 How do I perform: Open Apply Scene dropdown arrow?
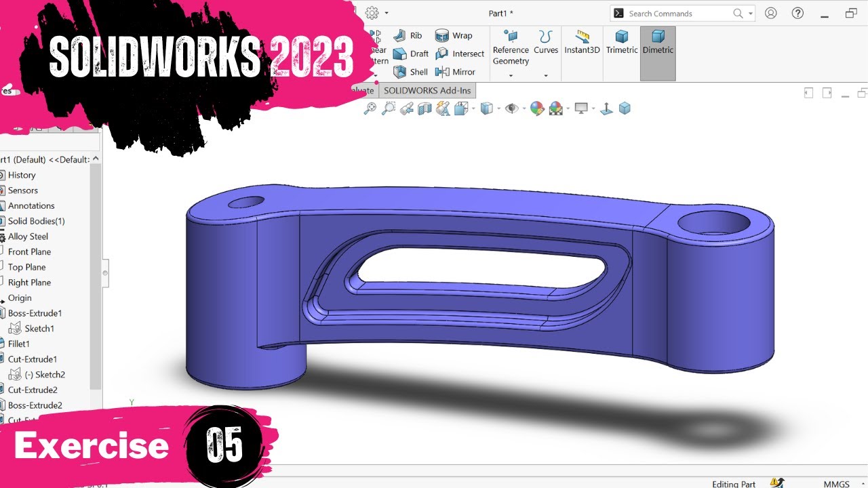(567, 108)
